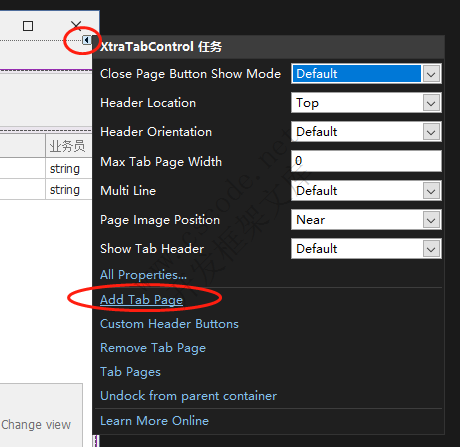Click the Show Tab Header label
Image resolution: width=460 pixels, height=447 pixels.
[x=152, y=249]
